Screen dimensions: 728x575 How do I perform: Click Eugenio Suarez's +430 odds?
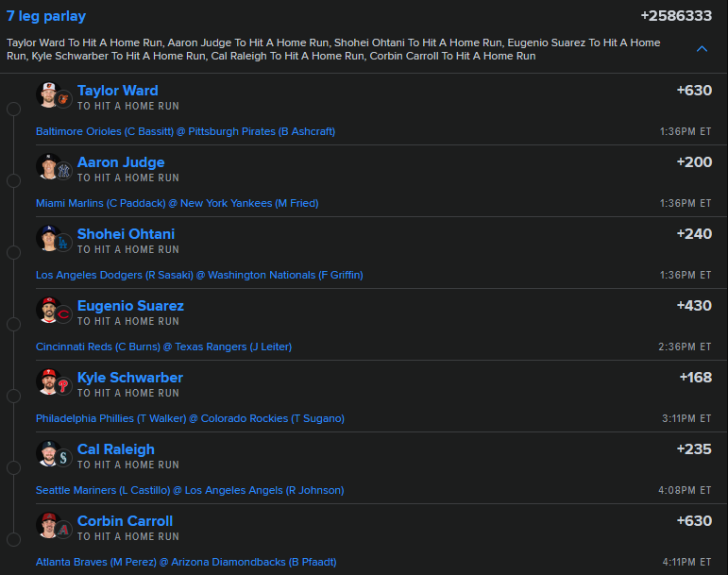[694, 305]
